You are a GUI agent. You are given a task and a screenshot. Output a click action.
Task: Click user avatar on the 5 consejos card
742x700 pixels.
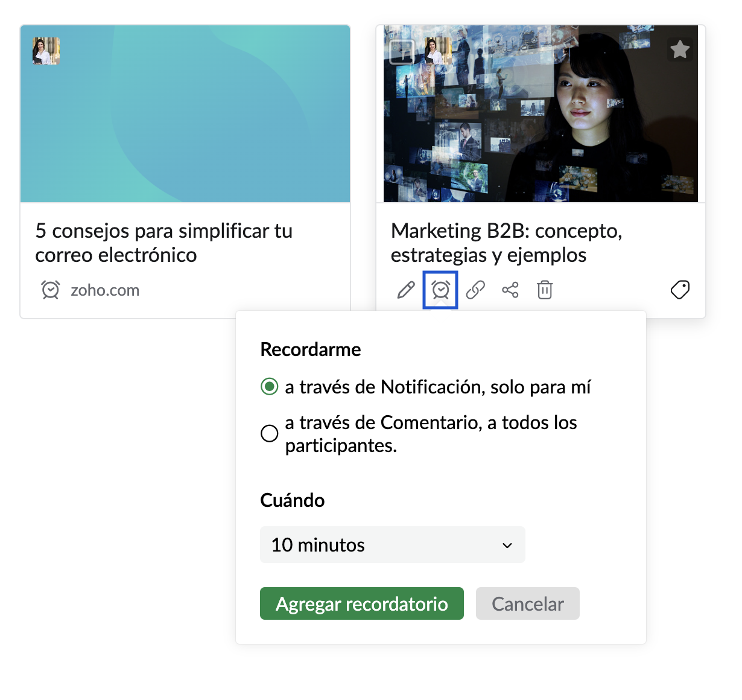coord(46,51)
